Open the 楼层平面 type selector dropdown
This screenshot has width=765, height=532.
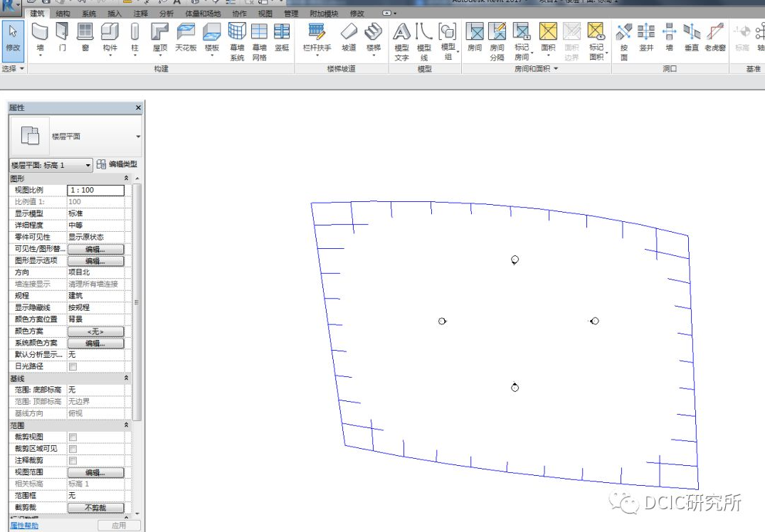point(138,137)
